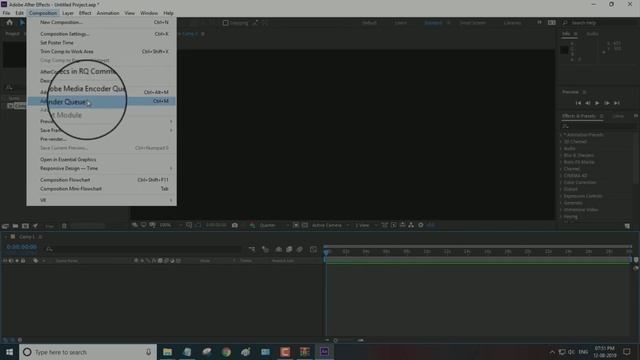
Task: Click the After Effects icon in the taskbar
Action: (324, 352)
